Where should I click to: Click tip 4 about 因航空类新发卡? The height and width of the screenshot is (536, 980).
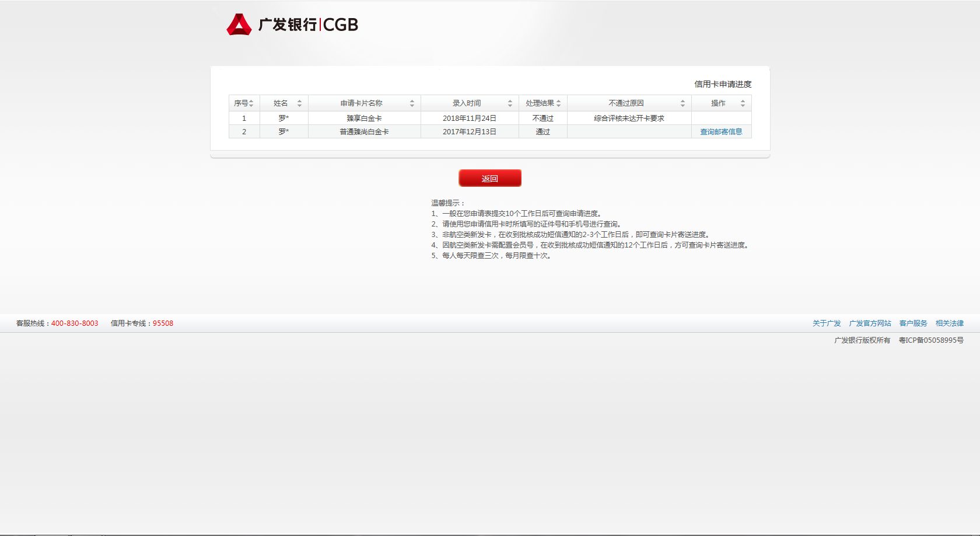tap(590, 245)
